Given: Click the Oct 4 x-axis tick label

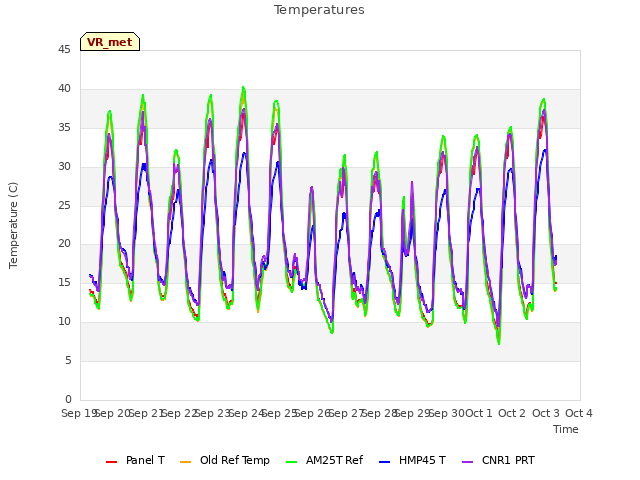Looking at the screenshot, I should pyautogui.click(x=579, y=413).
